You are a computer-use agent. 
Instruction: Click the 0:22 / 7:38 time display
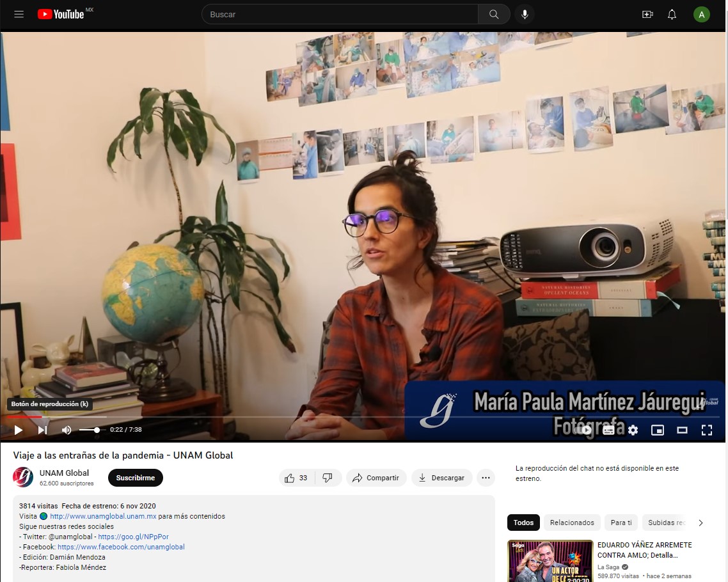coord(126,430)
